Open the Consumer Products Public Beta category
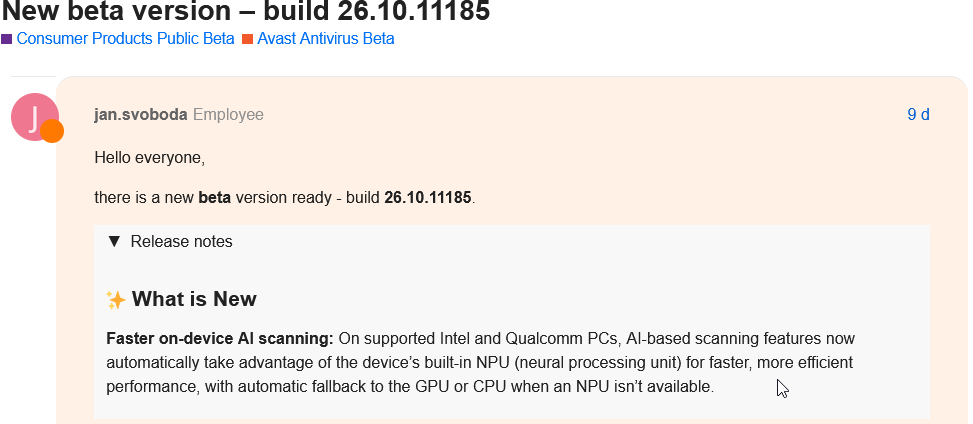This screenshot has width=973, height=424. pyautogui.click(x=125, y=38)
